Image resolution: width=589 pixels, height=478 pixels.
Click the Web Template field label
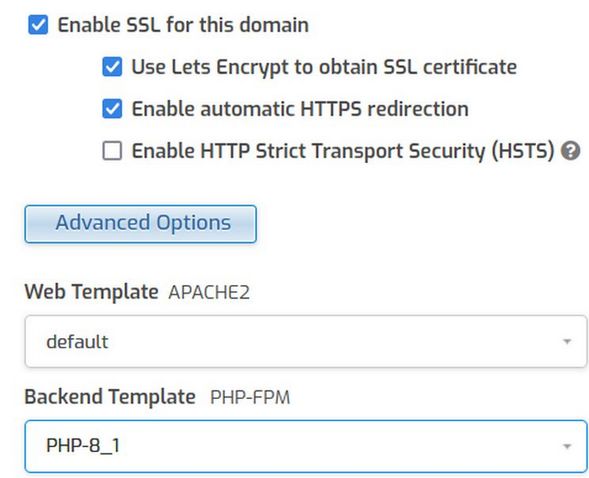[91, 292]
